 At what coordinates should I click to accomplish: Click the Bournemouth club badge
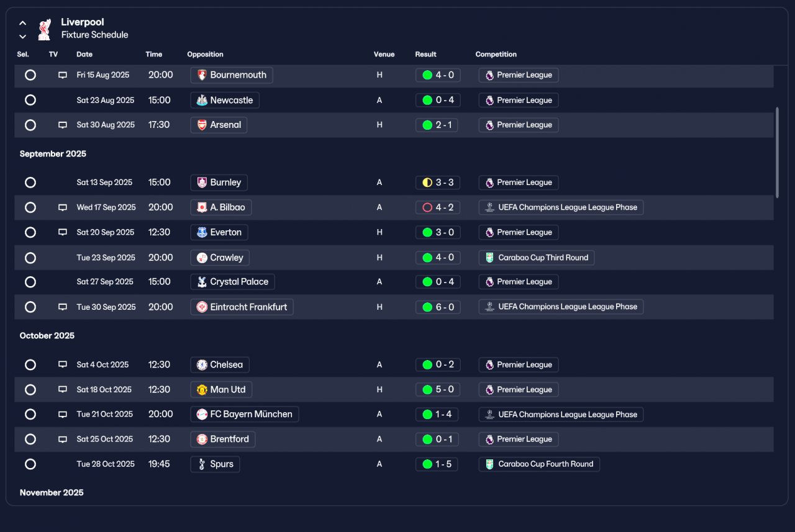coord(202,75)
